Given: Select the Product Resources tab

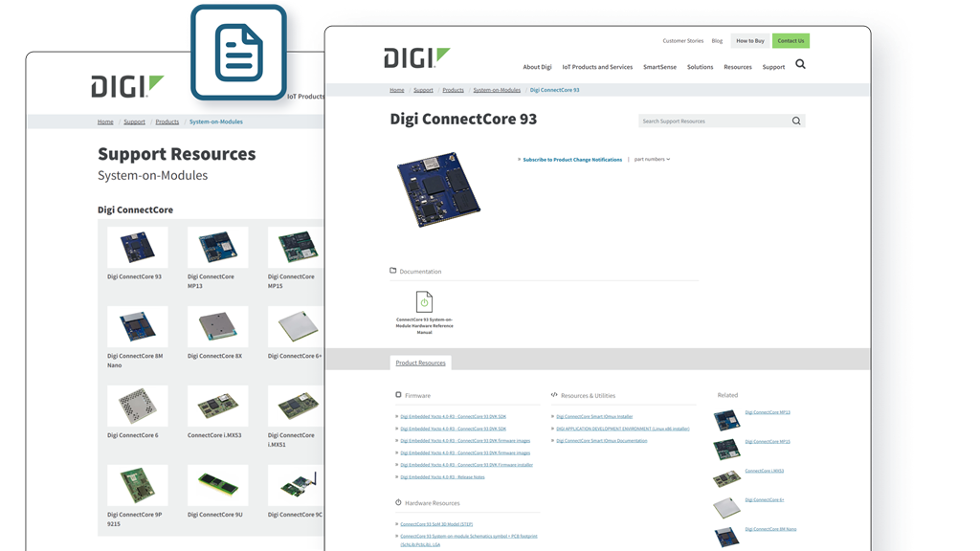Looking at the screenshot, I should tap(421, 363).
